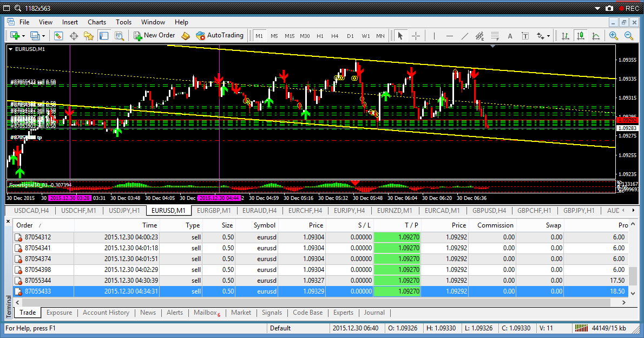Click the Zoom Out magnifier icon

pyautogui.click(x=628, y=36)
